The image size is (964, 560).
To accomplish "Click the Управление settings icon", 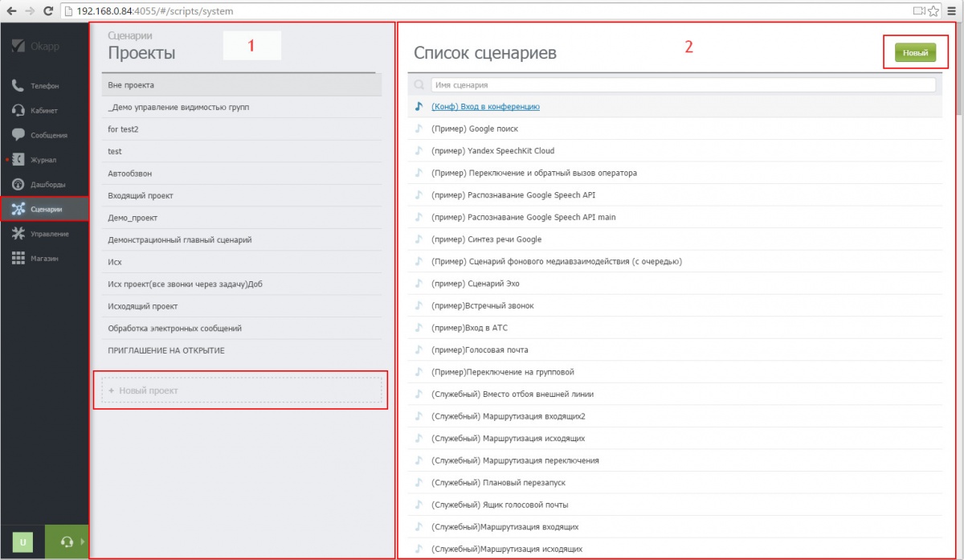I will (18, 234).
